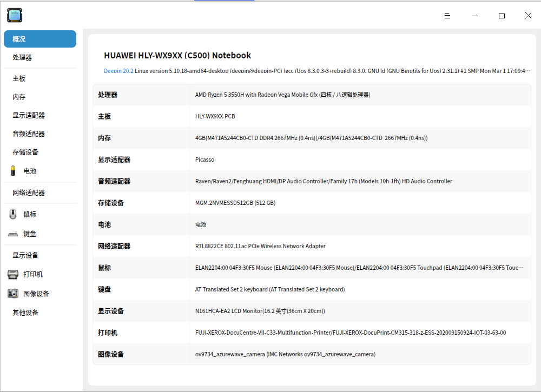
Task: Click the 网络适配器 row label in table
Action: pos(114,246)
